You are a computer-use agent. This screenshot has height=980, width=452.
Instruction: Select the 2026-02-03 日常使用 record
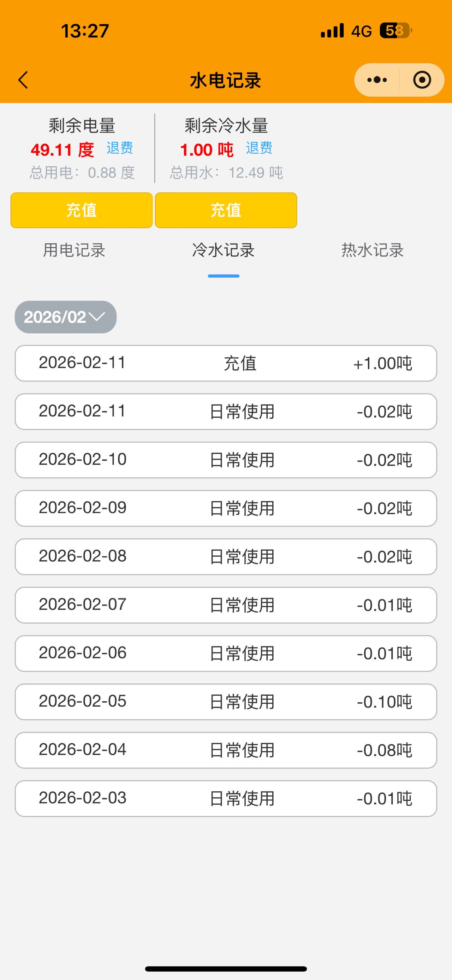(226, 798)
